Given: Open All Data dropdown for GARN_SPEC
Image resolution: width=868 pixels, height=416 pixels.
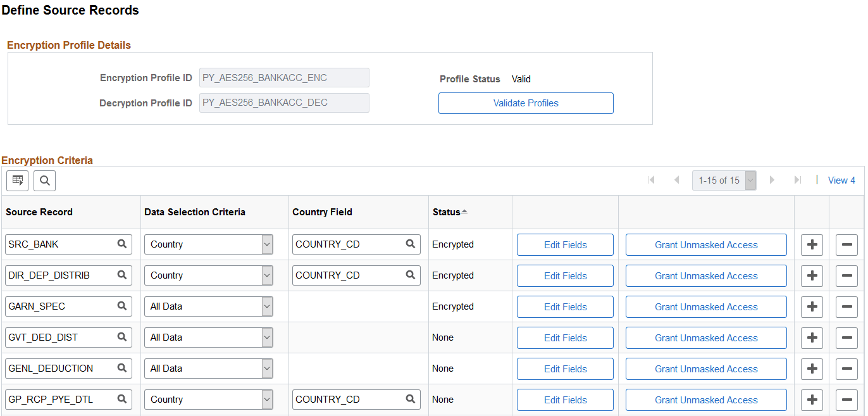Looking at the screenshot, I should click(209, 306).
